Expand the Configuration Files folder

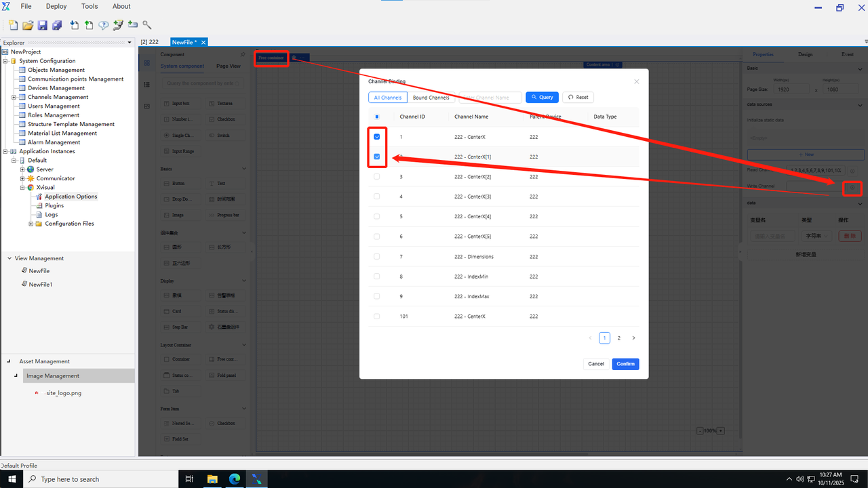point(31,224)
